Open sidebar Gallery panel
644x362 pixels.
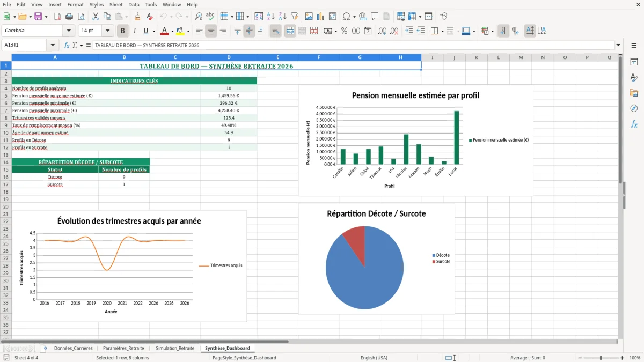pyautogui.click(x=634, y=93)
